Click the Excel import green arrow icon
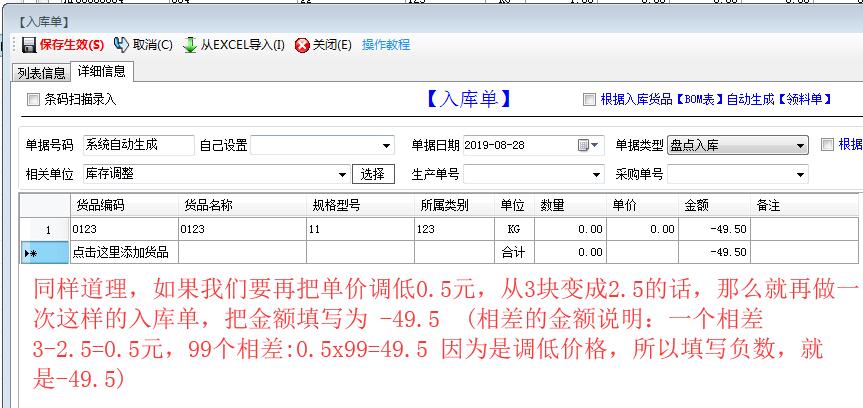Image resolution: width=863 pixels, height=408 pixels. 190,45
